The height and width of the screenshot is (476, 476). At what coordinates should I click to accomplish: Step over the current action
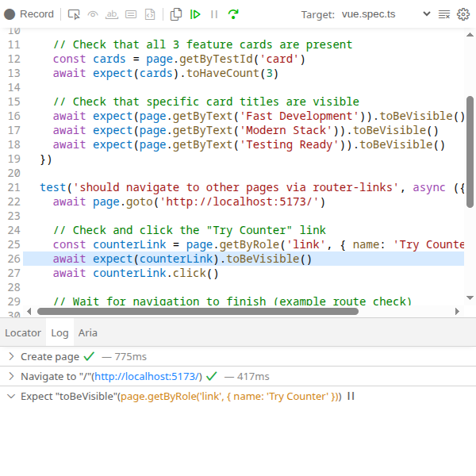coord(233,14)
